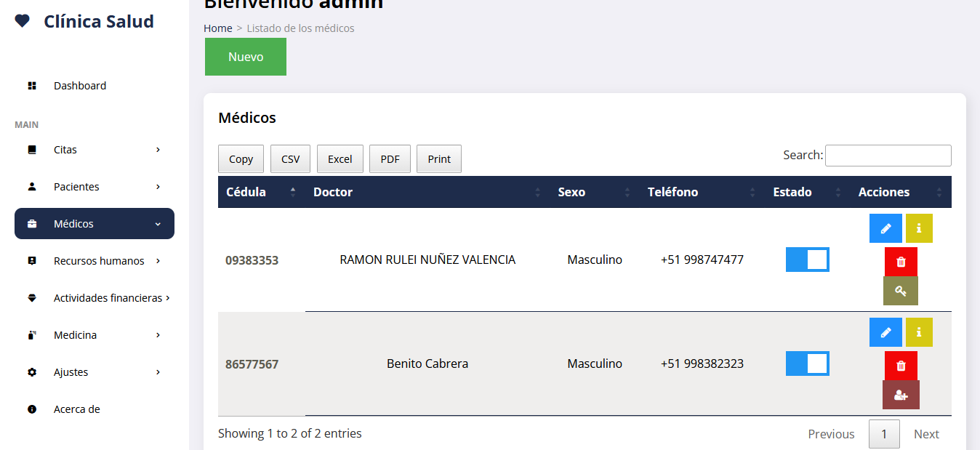
Task: Expand the Pacientes sidebar menu
Action: click(x=95, y=187)
